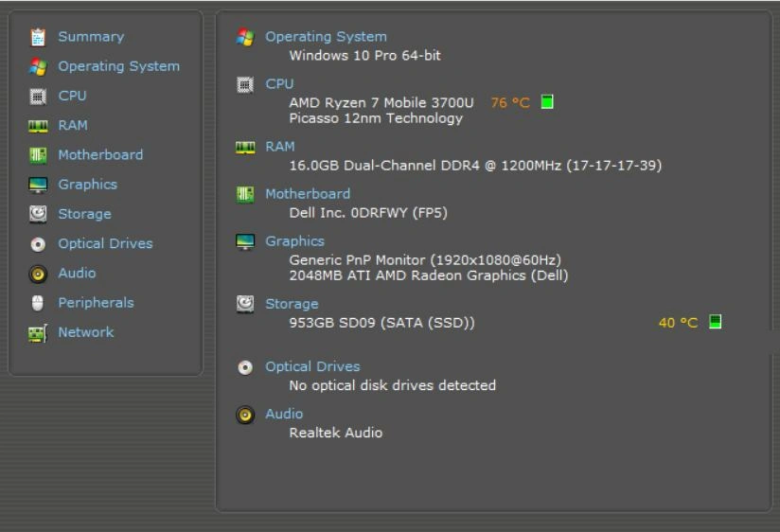The image size is (780, 532).
Task: Click the Motherboard icon in sidebar
Action: point(38,155)
